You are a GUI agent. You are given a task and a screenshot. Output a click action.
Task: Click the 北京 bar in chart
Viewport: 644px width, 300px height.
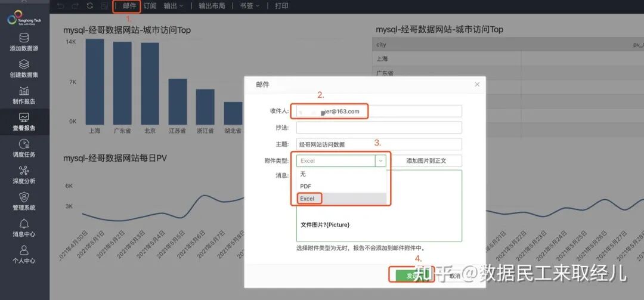coord(150,83)
